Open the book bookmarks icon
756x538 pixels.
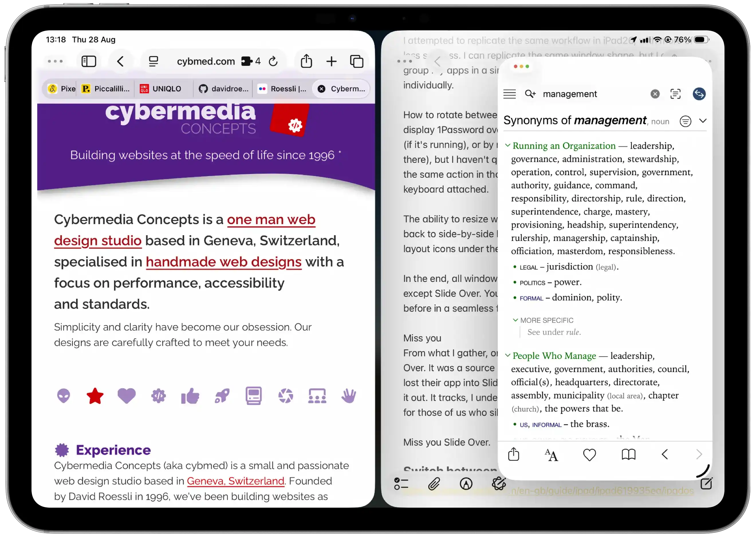[628, 455]
